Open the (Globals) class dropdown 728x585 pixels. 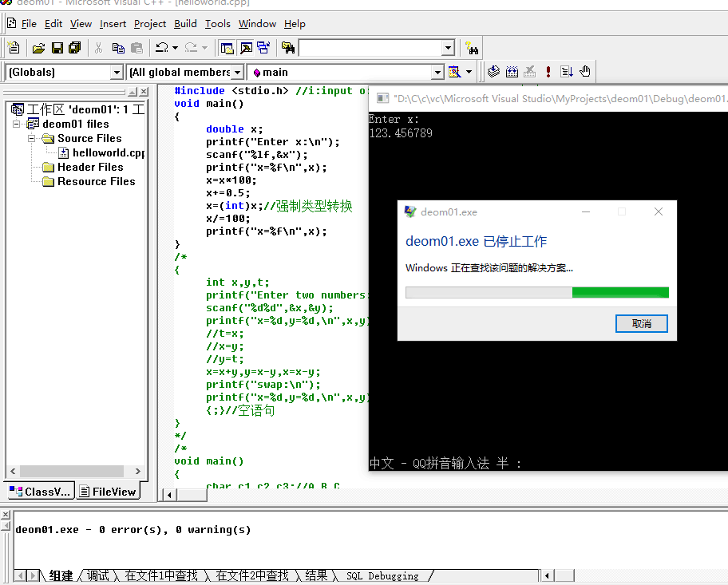(x=117, y=73)
